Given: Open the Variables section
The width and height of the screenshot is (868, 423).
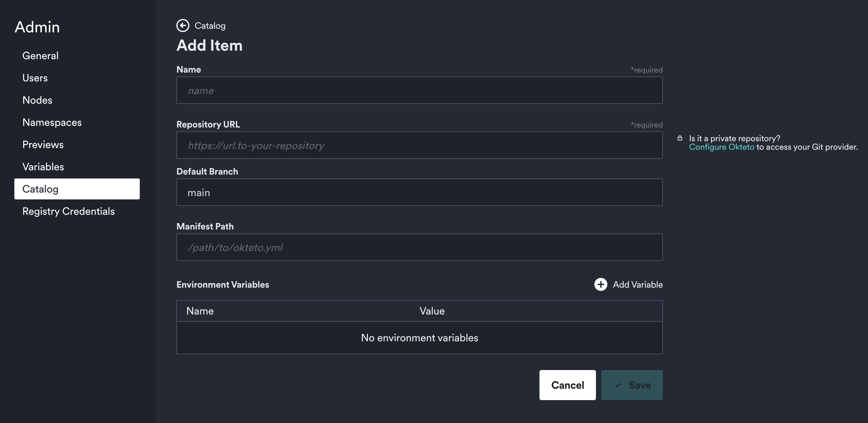Looking at the screenshot, I should tap(43, 167).
